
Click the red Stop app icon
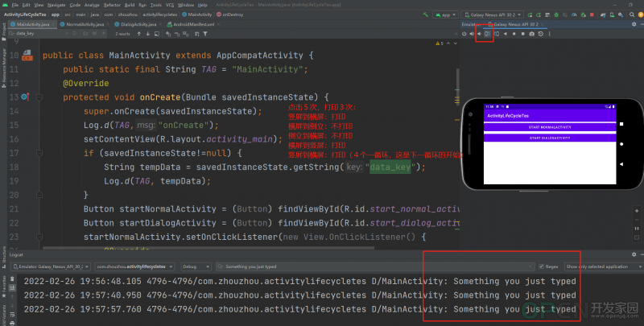click(x=592, y=14)
